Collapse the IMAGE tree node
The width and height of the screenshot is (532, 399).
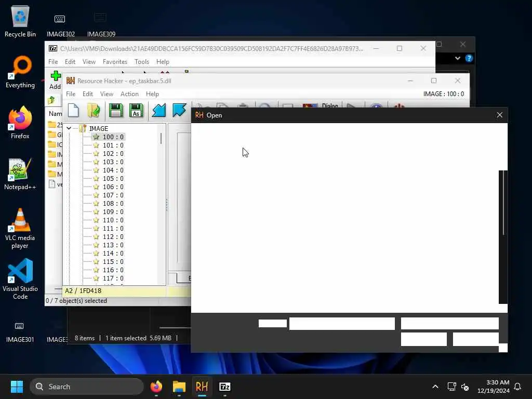coord(69,128)
